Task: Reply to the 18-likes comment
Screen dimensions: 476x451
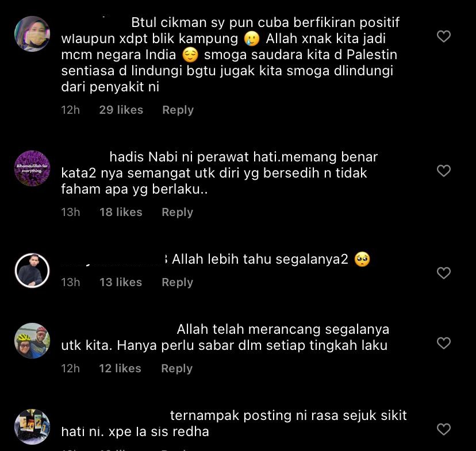Action: (177, 213)
